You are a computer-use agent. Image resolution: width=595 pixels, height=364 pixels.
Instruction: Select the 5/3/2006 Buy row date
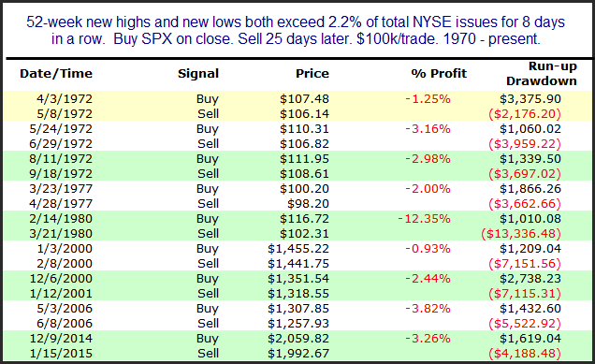(x=65, y=309)
